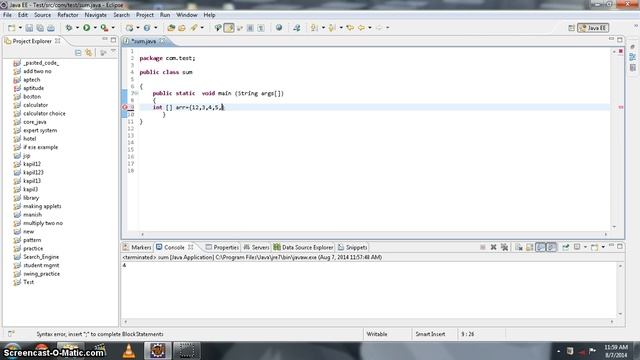Screen dimensions: 640x360
Task: Click the int arr declaration code line
Action: click(x=189, y=107)
